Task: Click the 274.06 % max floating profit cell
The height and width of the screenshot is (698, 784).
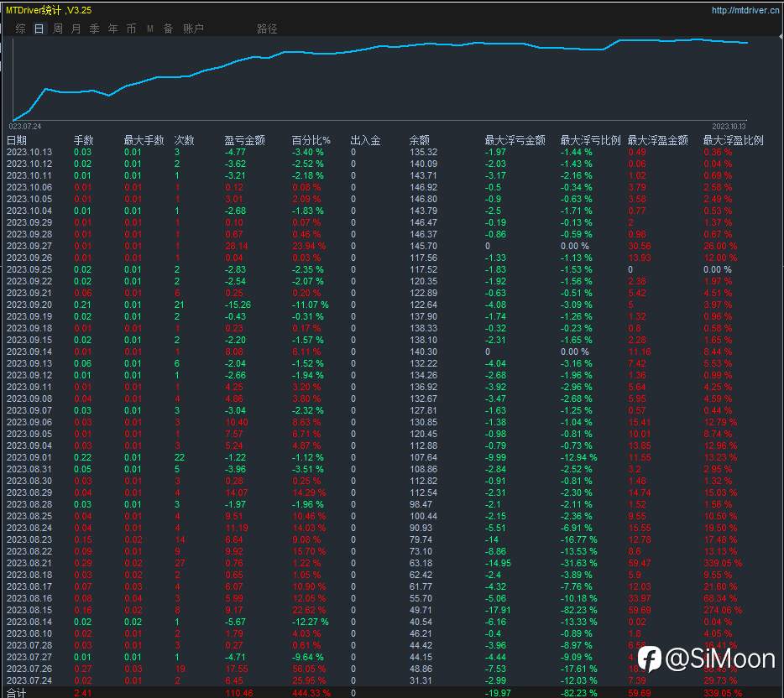Action: (723, 610)
